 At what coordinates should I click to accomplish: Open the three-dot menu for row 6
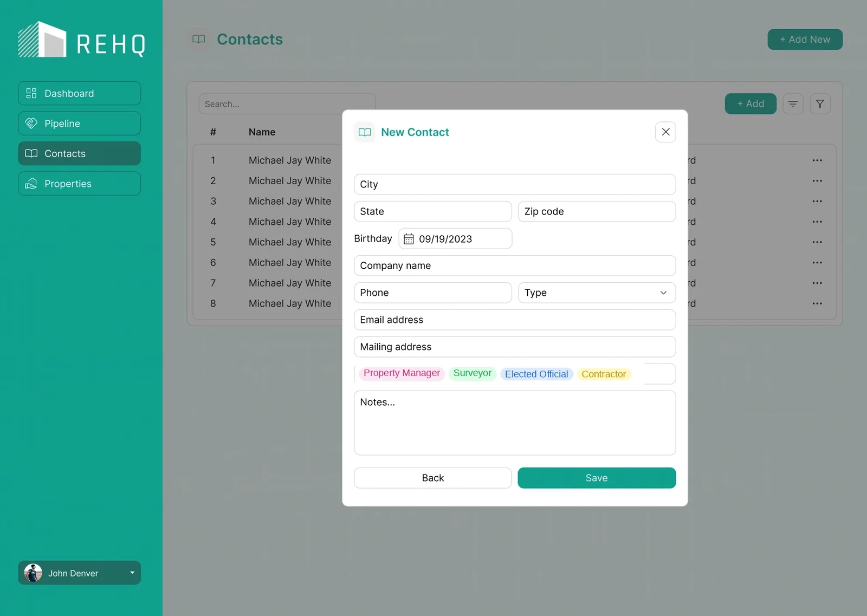click(817, 263)
